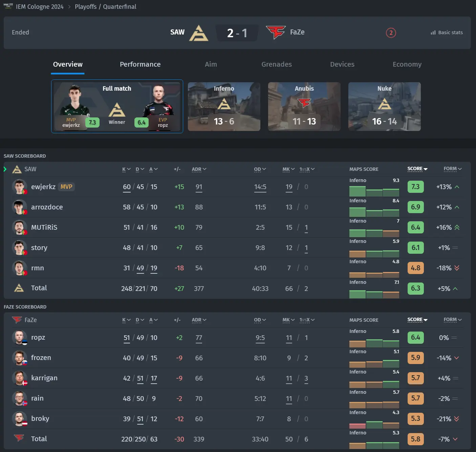
Task: Open karrigan player name link
Action: [44, 378]
